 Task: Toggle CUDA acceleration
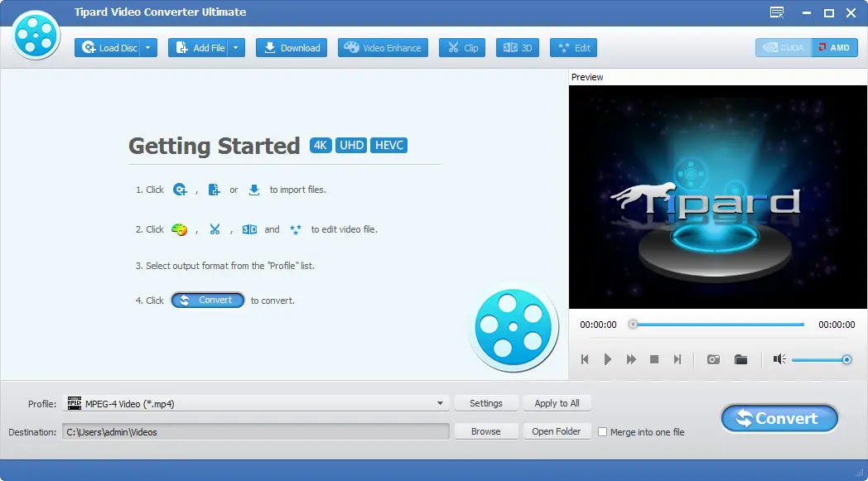[784, 47]
